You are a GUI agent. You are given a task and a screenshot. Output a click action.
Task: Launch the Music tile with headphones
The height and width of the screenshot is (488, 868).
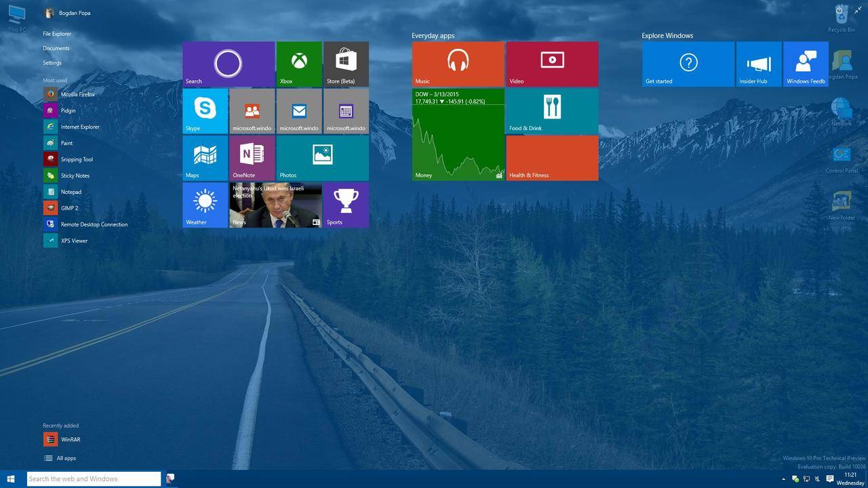(x=458, y=64)
